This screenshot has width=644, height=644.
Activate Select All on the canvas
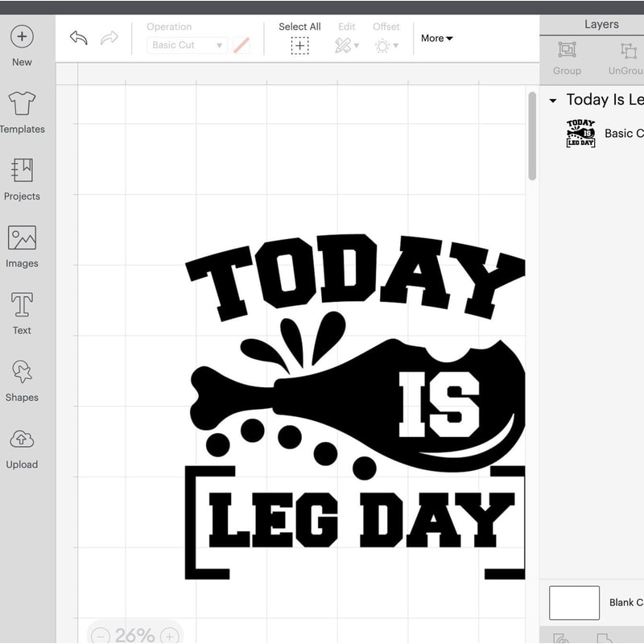pos(299,46)
